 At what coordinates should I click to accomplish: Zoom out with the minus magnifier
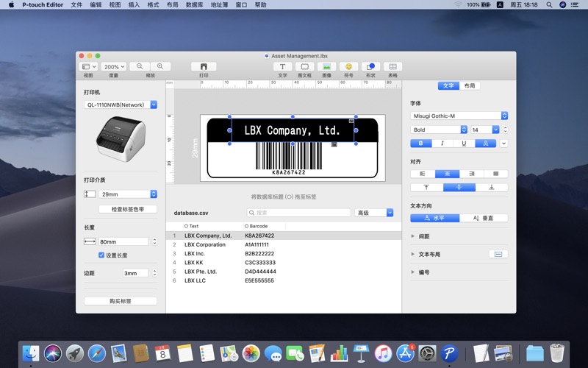[140, 66]
